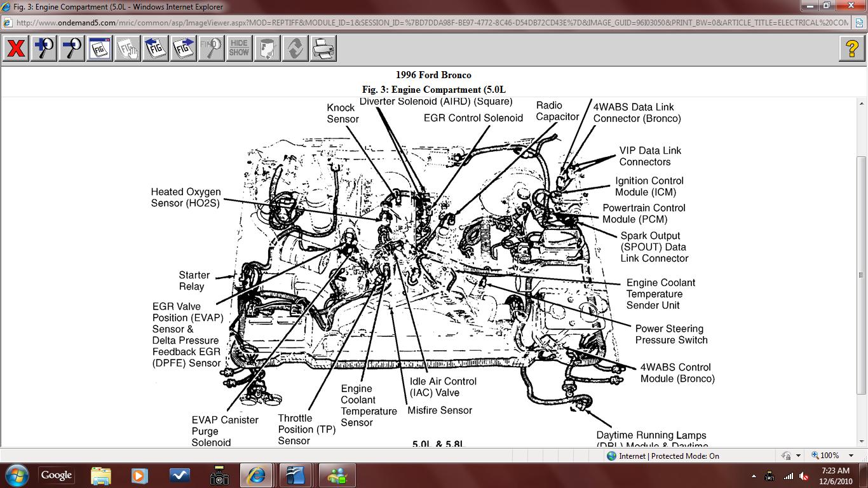This screenshot has height=488, width=868.
Task: Print the diagram using the printer icon
Action: [323, 48]
